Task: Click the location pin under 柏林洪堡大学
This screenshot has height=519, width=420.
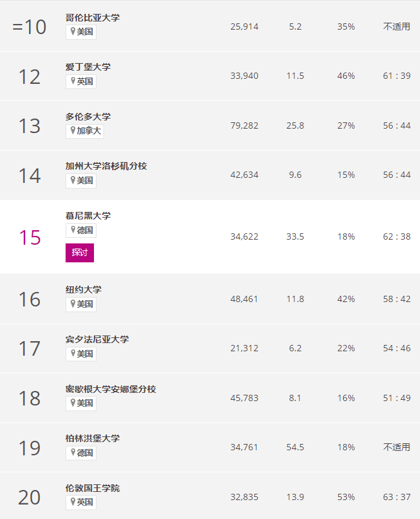Action: tap(73, 452)
